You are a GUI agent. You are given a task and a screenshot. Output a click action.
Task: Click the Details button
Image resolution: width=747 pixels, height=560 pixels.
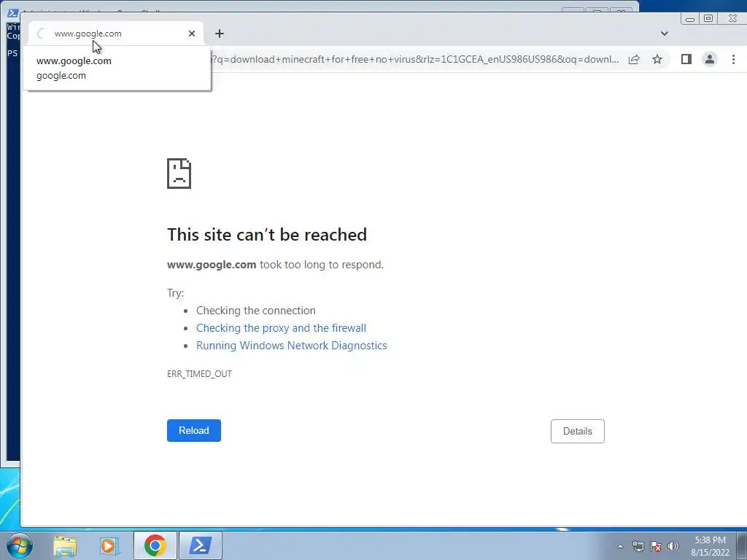(578, 431)
